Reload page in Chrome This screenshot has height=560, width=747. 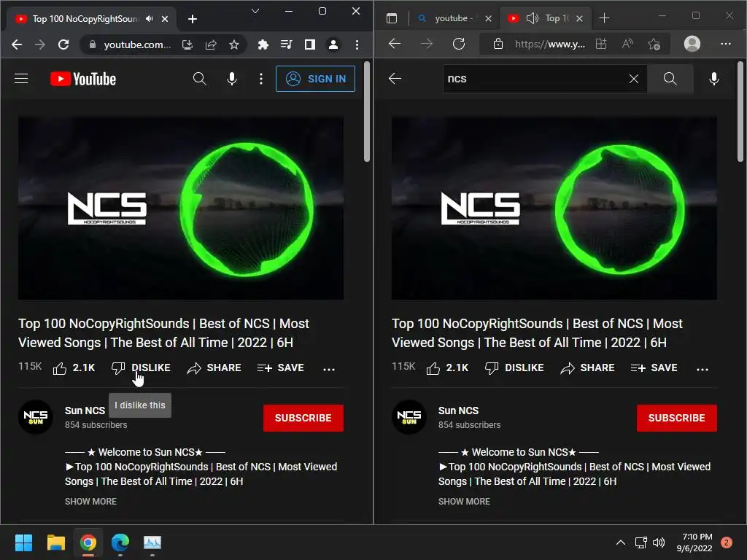63,44
